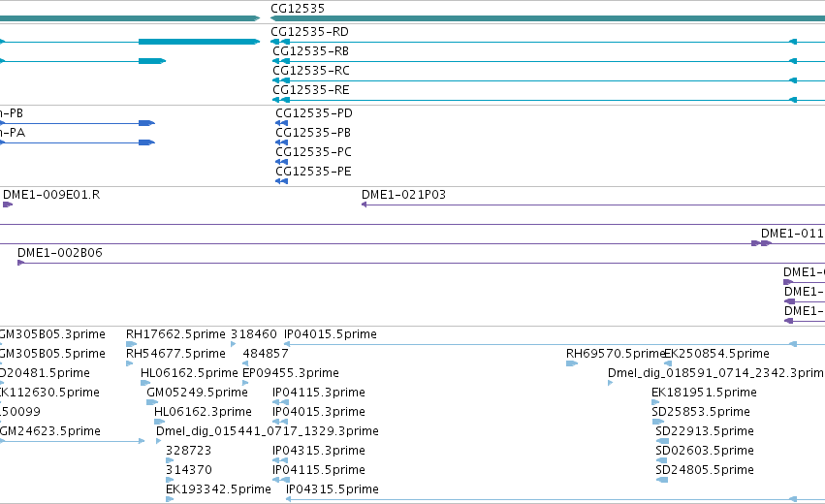Viewport: 825px width, 504px height.
Task: Click the RH69570.5prime arrow glyph
Action: coord(572,363)
